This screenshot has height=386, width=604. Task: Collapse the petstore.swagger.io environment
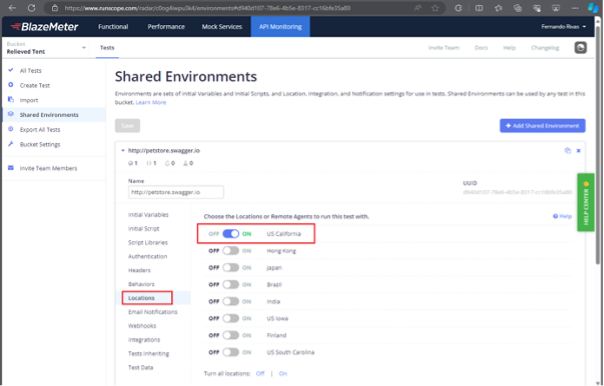pos(123,151)
